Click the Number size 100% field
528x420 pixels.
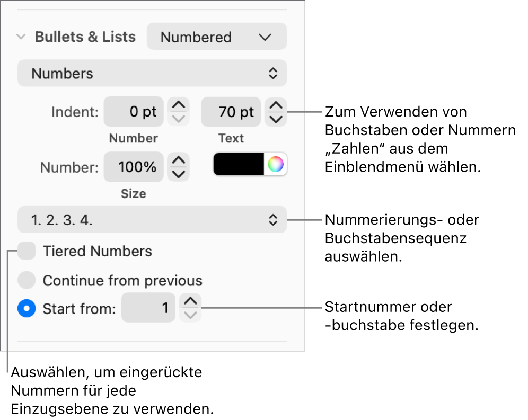click(x=133, y=167)
